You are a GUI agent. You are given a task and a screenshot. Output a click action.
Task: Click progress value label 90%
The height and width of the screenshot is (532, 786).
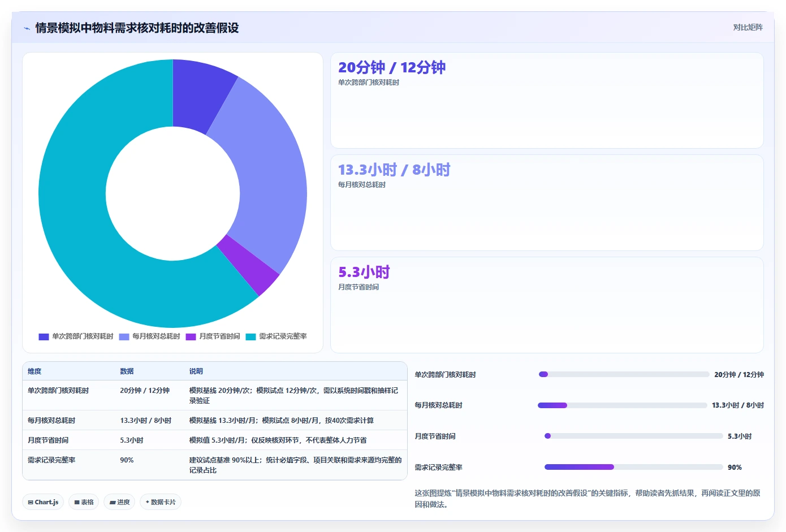tap(735, 468)
